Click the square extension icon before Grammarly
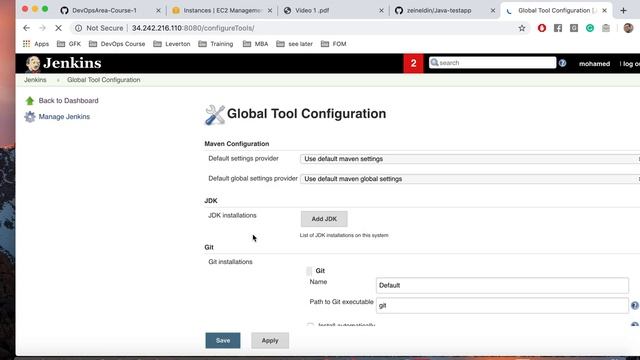The image size is (640, 360). point(574,28)
